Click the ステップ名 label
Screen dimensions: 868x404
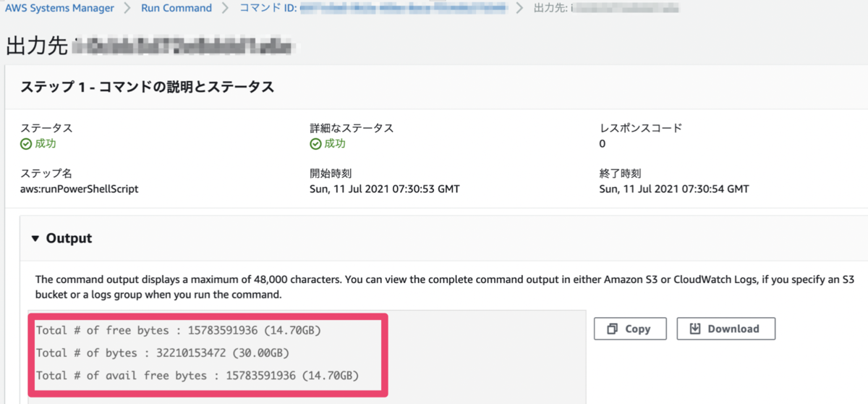pyautogui.click(x=46, y=174)
